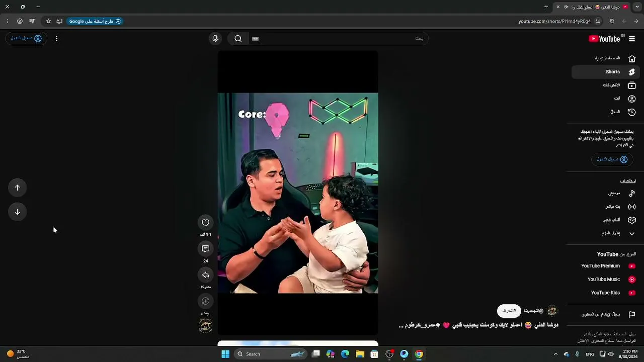This screenshot has height=362, width=644.
Task: Click the Ask Google chip in address bar
Action: (x=95, y=21)
